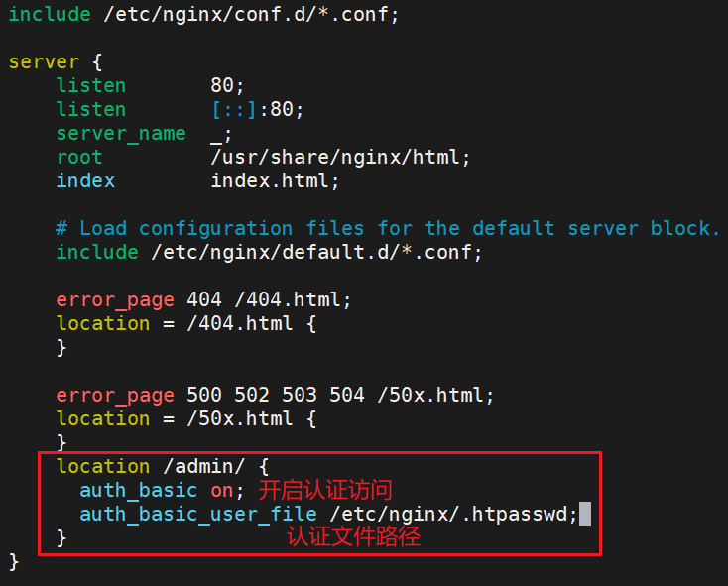The image size is (728, 586).
Task: Click the path '/etc/nginx/default.d/*.conf;'
Action: [316, 253]
